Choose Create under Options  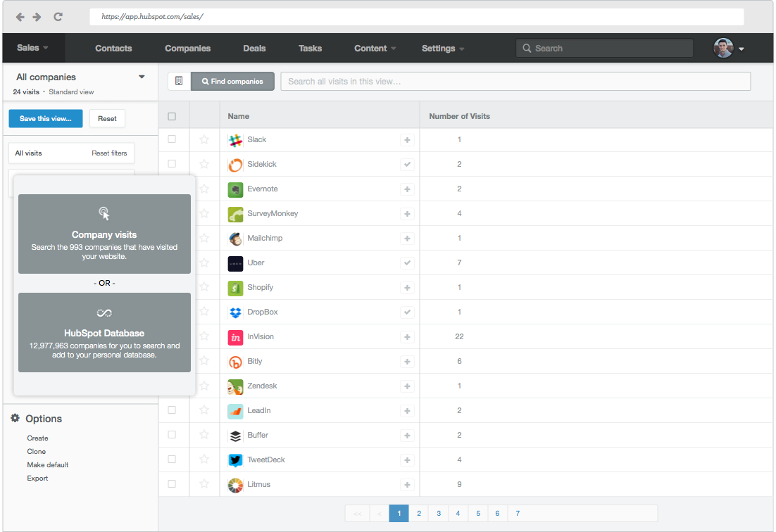click(37, 438)
